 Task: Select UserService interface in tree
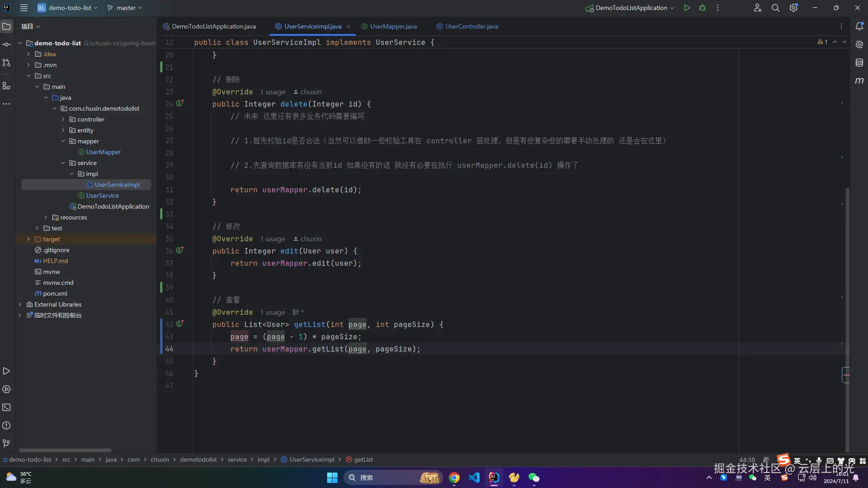[103, 195]
